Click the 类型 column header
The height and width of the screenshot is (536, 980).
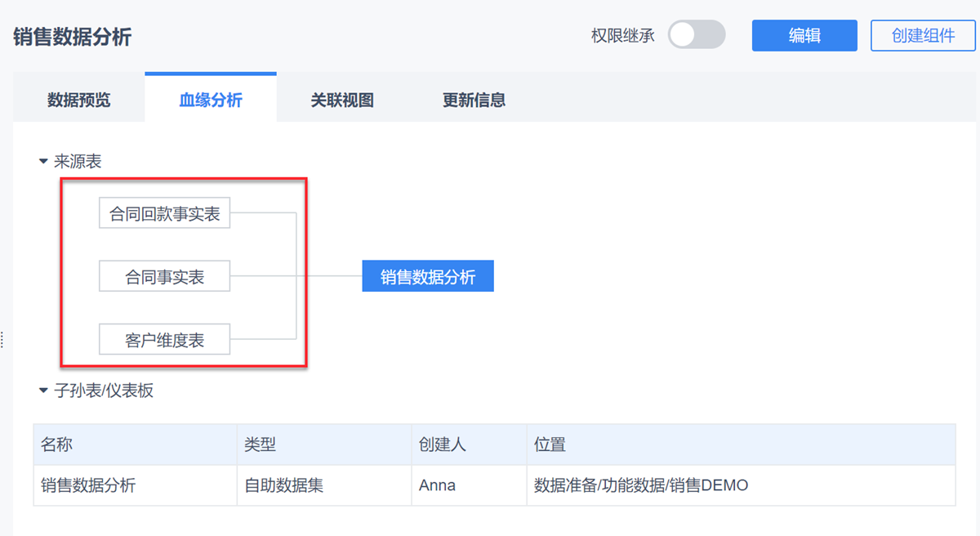click(x=261, y=445)
